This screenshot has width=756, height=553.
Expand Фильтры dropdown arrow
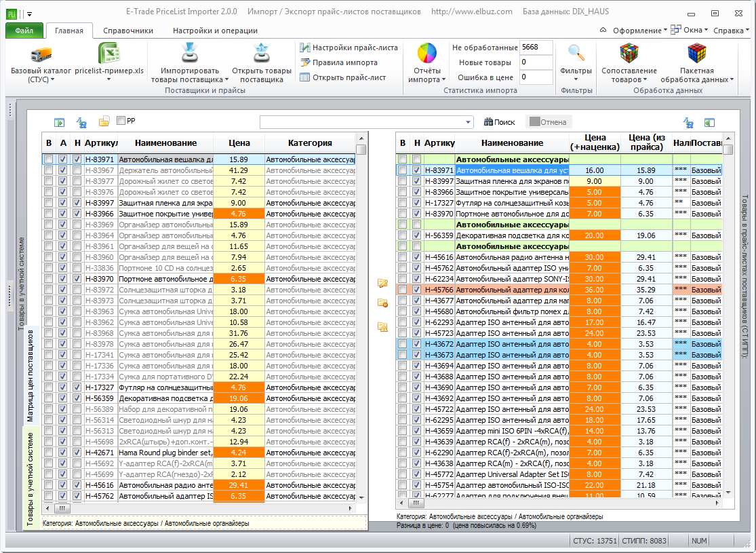click(576, 79)
